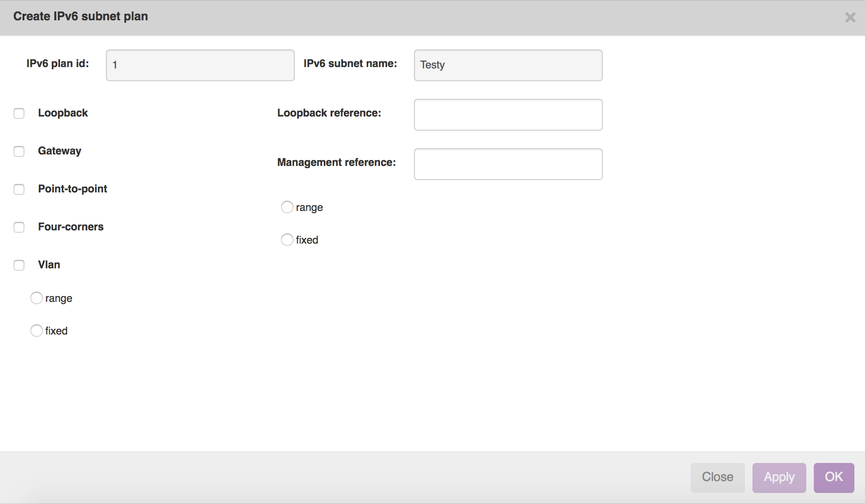Check the Point-to-point option
The image size is (865, 504).
[19, 189]
